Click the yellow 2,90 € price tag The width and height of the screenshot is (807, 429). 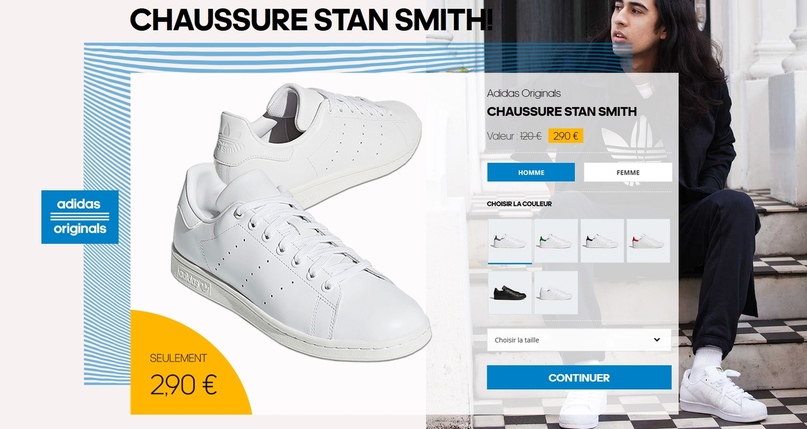click(x=566, y=136)
